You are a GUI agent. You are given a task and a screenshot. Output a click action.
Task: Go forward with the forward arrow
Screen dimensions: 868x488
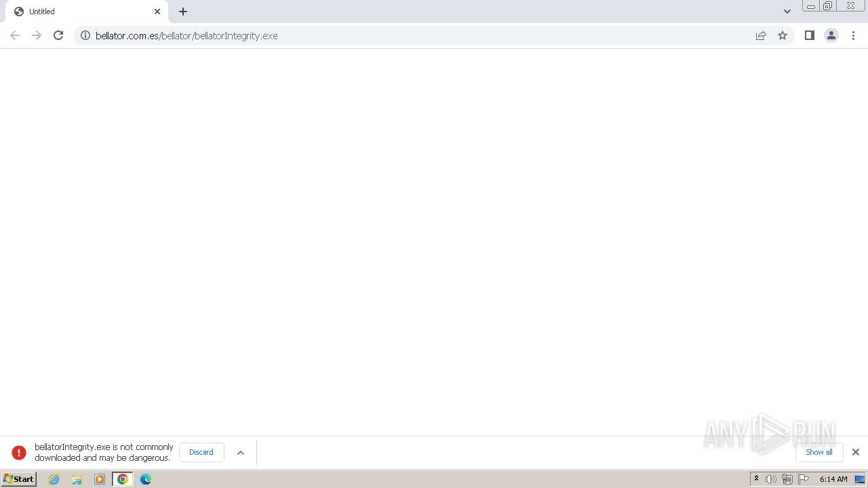pos(37,35)
